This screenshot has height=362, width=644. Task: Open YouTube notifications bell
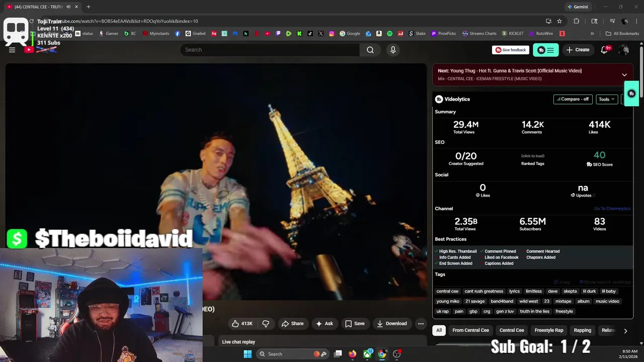pos(604,50)
